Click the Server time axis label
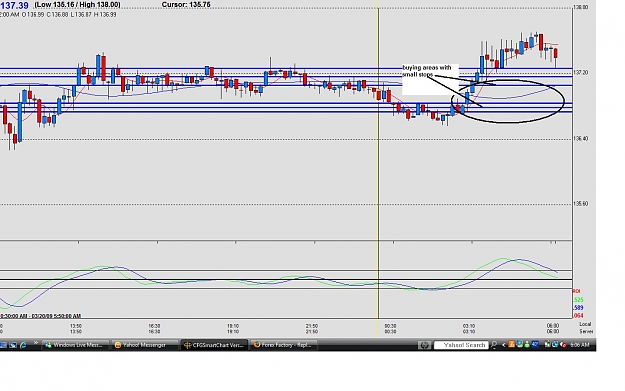This screenshot has width=625, height=391. pyautogui.click(x=586, y=331)
